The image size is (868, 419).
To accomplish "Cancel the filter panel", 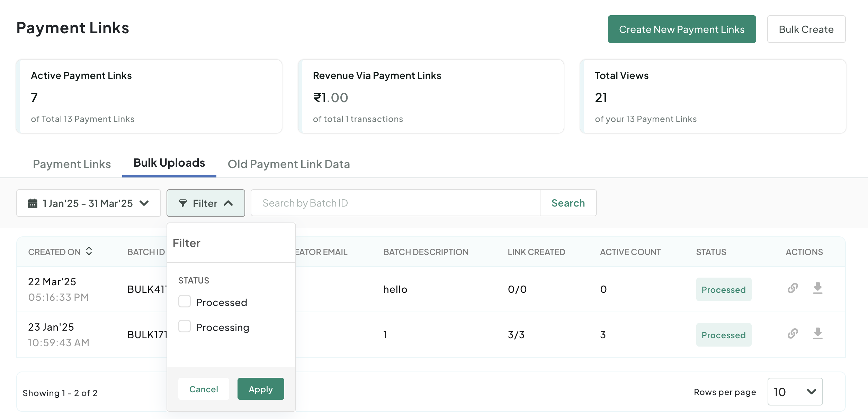I will (x=204, y=389).
